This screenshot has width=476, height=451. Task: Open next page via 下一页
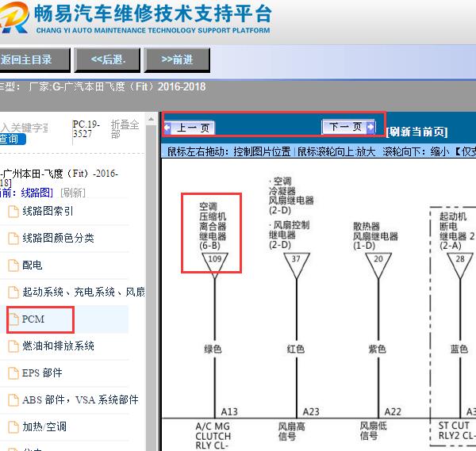point(349,127)
